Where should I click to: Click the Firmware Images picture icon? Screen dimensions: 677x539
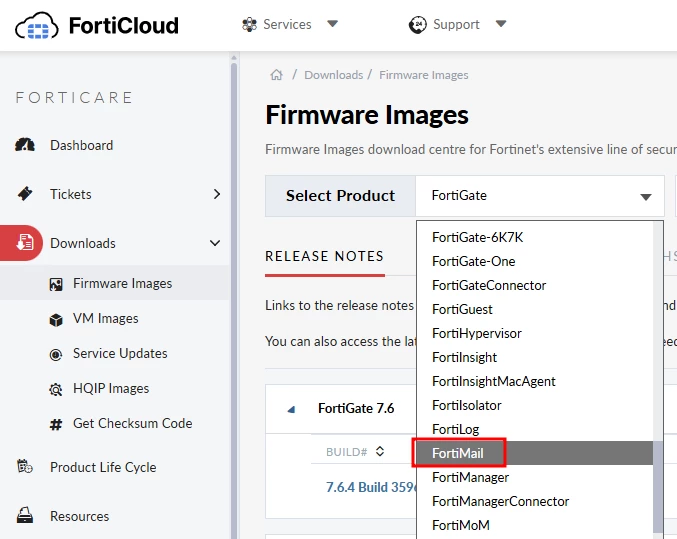(x=56, y=284)
